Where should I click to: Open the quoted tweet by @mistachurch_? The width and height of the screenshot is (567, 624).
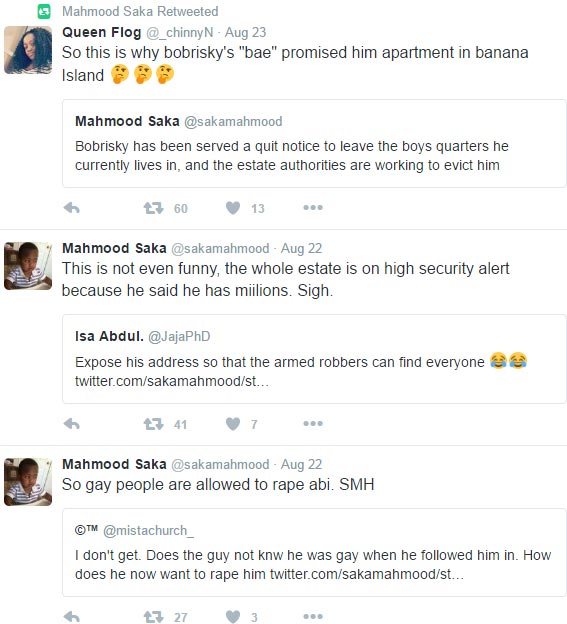click(314, 552)
